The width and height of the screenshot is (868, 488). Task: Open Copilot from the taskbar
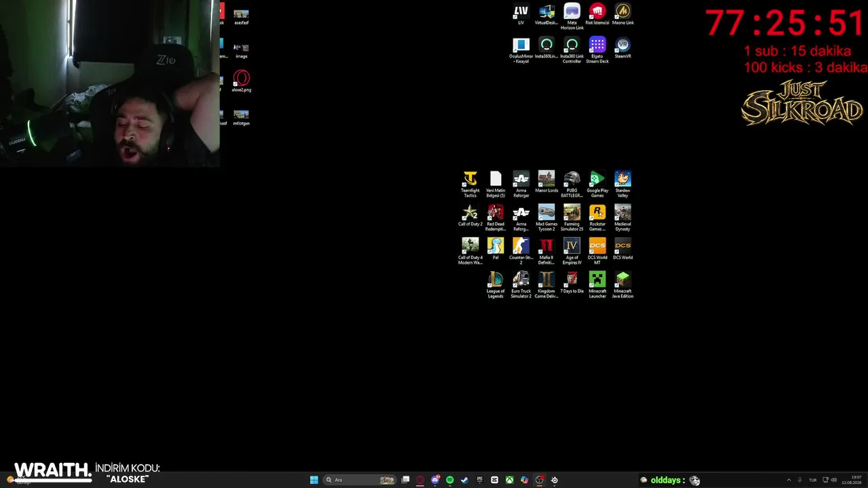pos(524,480)
